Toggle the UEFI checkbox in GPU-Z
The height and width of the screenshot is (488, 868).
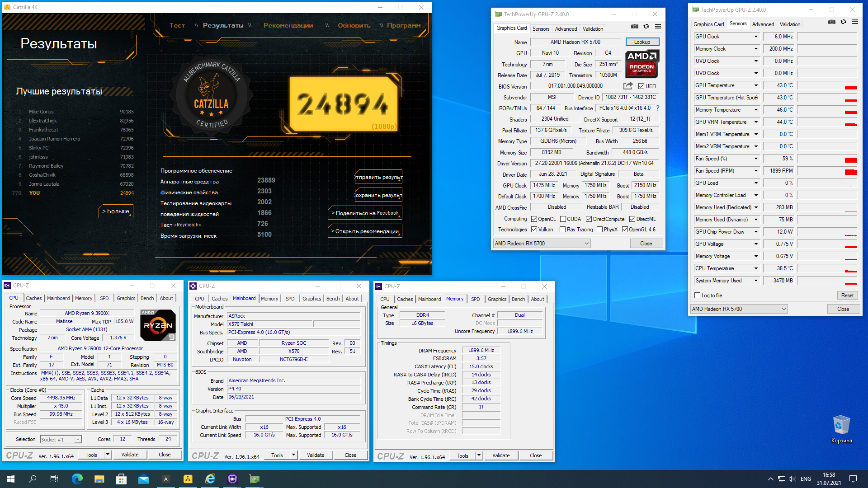(x=641, y=86)
